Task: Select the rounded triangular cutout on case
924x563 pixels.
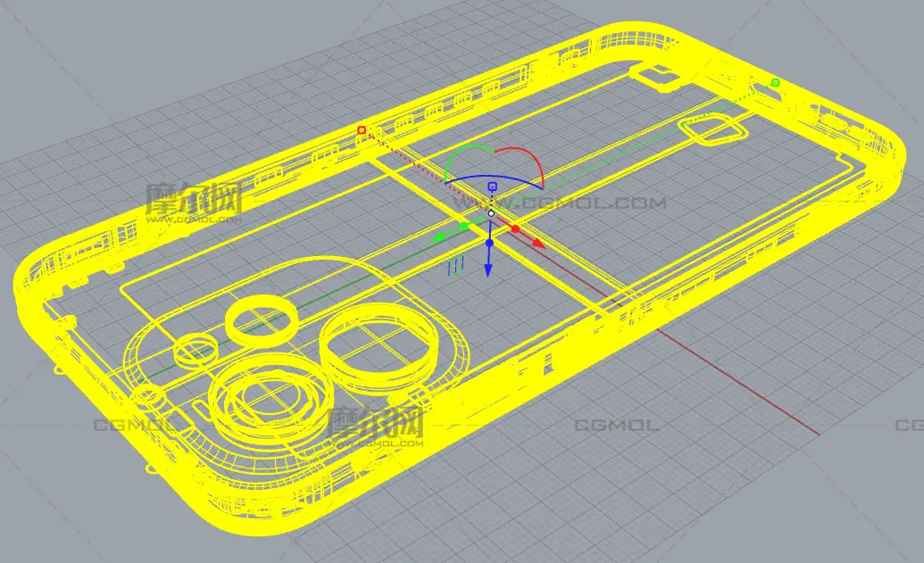Action: coord(712,131)
